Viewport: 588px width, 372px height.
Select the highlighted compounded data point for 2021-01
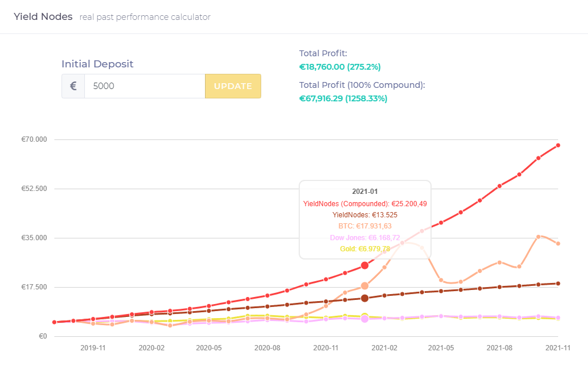click(364, 265)
